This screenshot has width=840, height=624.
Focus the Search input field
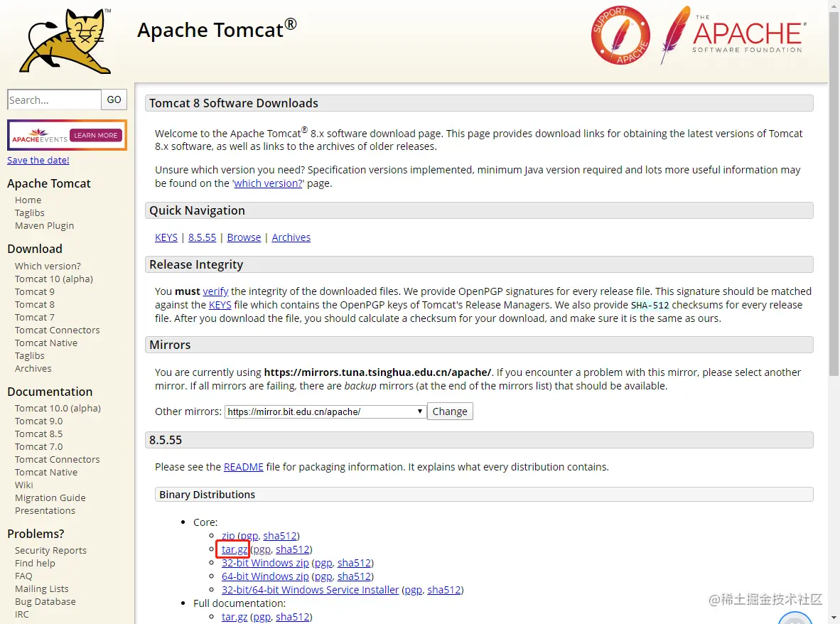(x=54, y=99)
